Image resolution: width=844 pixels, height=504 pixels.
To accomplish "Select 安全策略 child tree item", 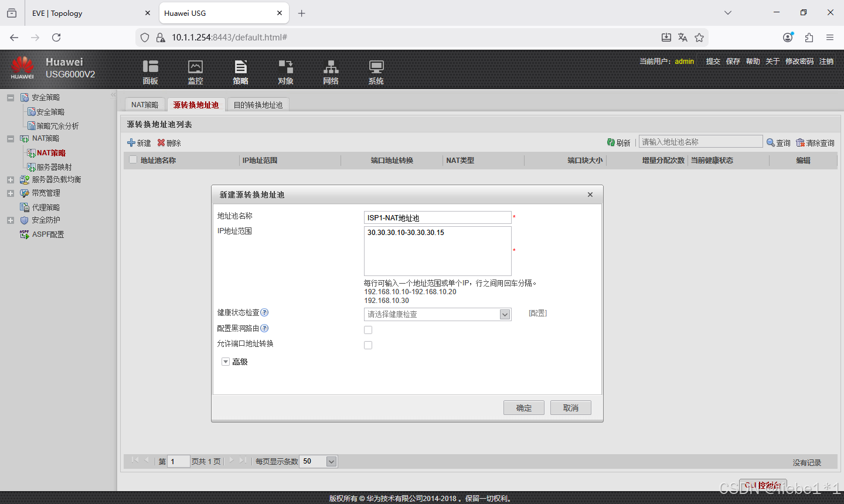I will [x=50, y=112].
